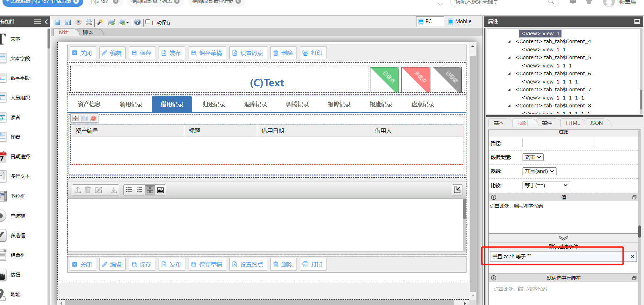Open the 逻辑 dropdown set to 并且(and)
The width and height of the screenshot is (644, 305).
[539, 171]
